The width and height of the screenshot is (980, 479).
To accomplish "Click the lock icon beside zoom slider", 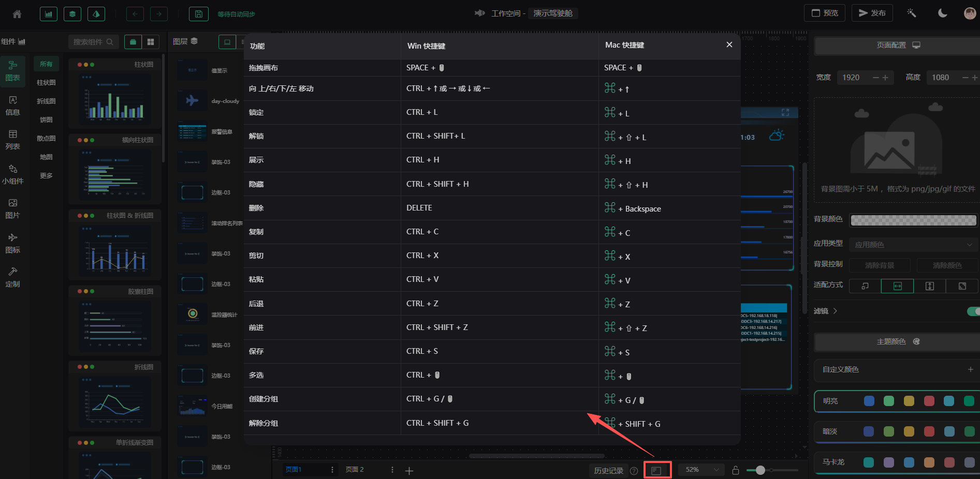I will 735,470.
